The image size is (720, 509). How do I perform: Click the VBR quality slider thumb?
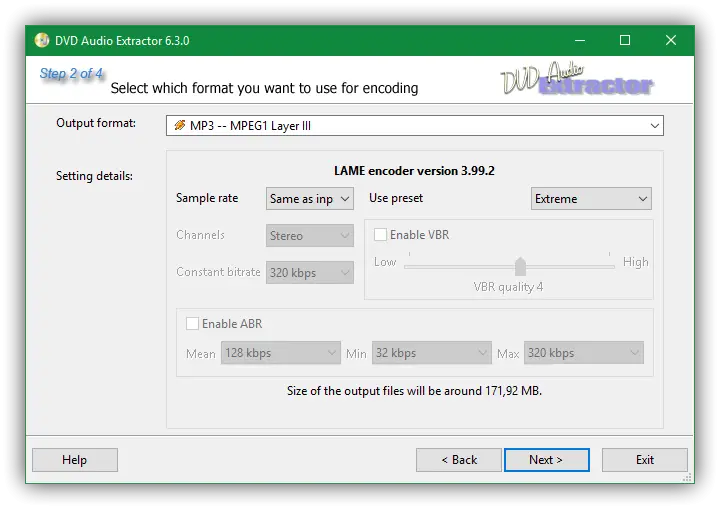pyautogui.click(x=520, y=266)
